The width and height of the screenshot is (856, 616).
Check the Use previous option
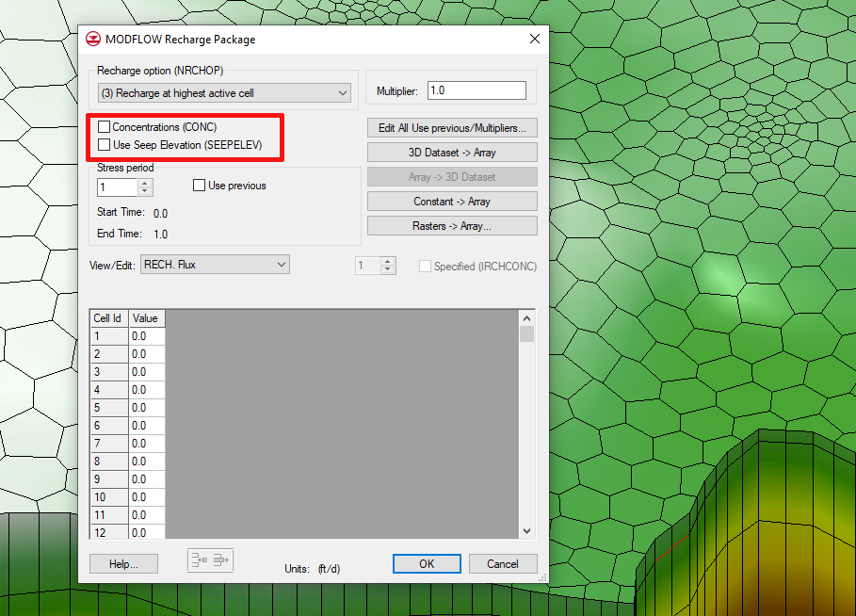click(198, 185)
